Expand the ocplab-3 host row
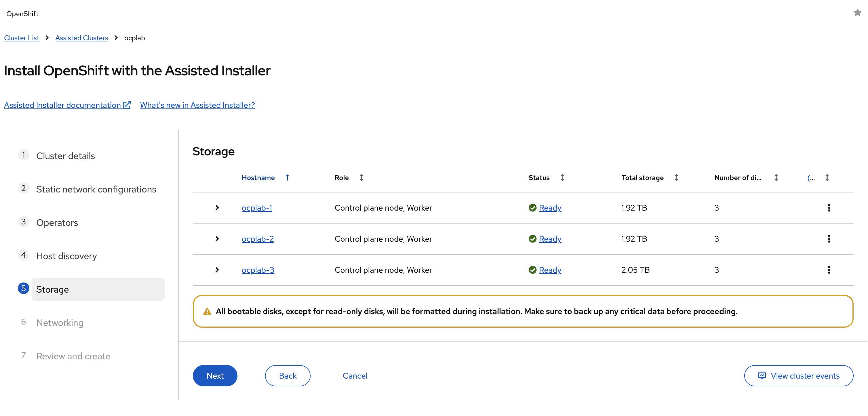The width and height of the screenshot is (868, 416). coord(217,270)
